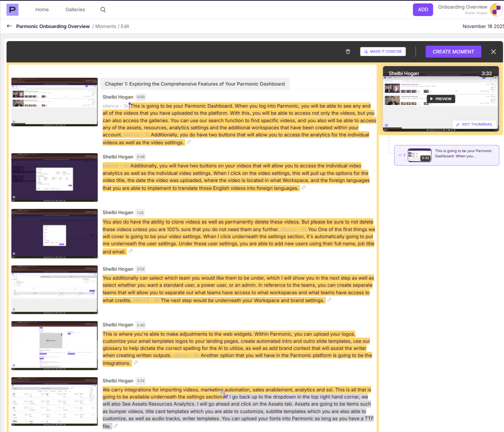Click the EDIT THUMBNAIL button

click(x=474, y=124)
